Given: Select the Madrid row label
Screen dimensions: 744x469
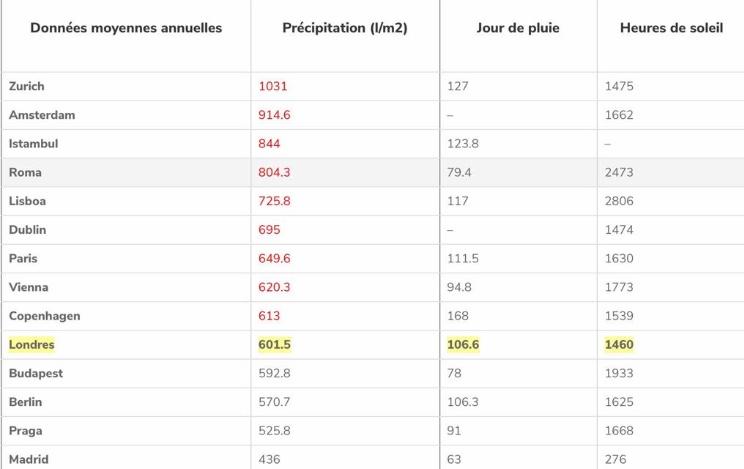Looking at the screenshot, I should (29, 460).
